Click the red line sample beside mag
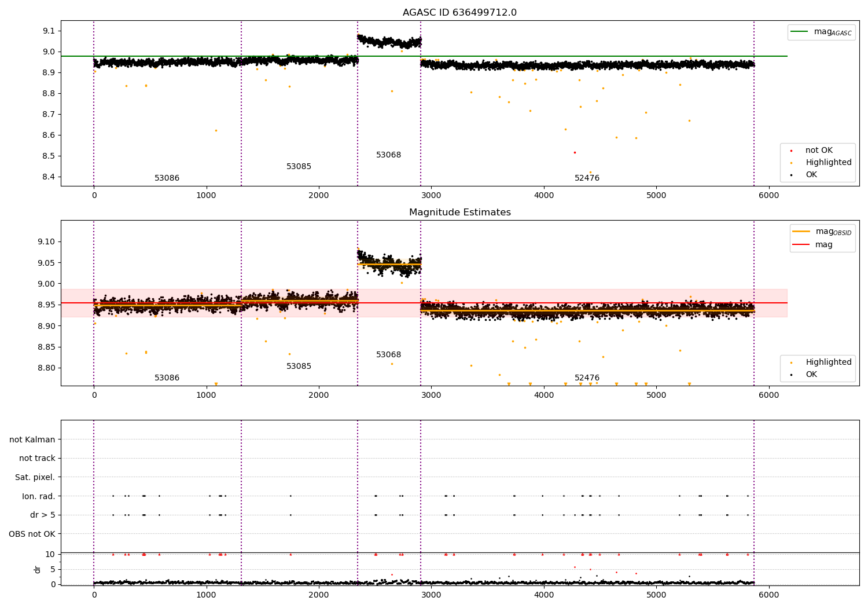This screenshot has height=608, width=868. tap(801, 245)
